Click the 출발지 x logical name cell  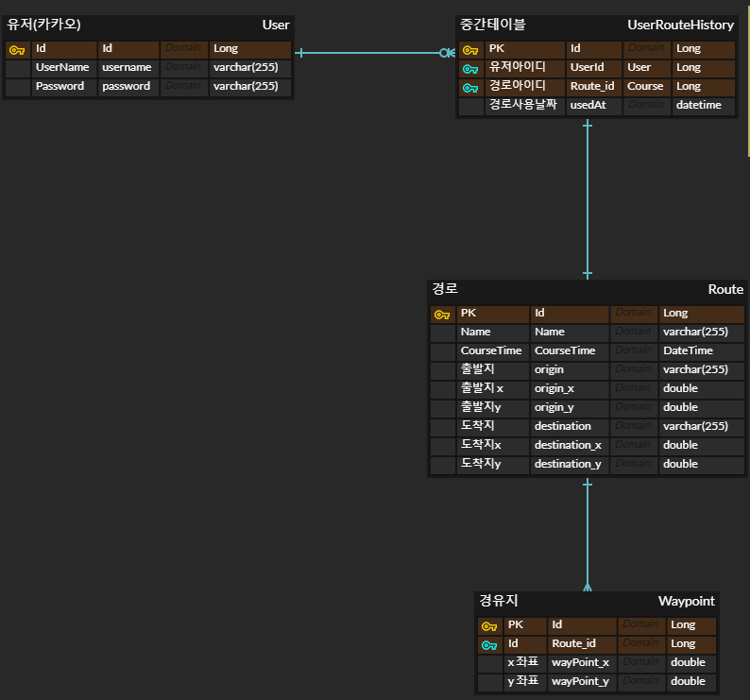click(x=493, y=390)
